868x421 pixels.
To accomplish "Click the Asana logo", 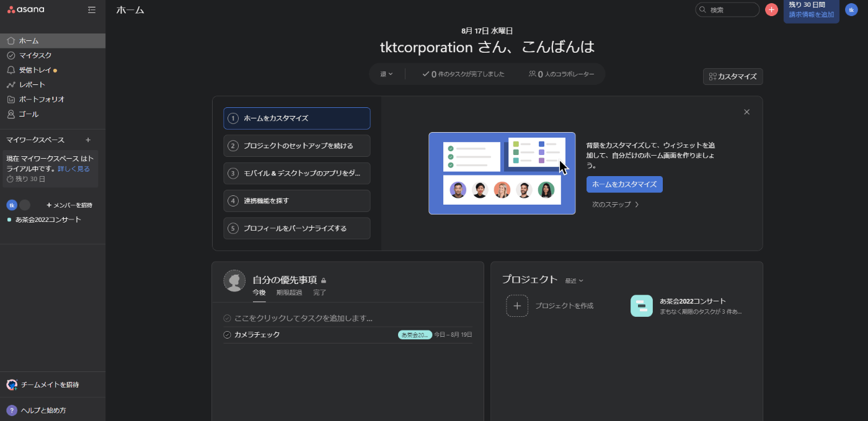I will point(25,9).
